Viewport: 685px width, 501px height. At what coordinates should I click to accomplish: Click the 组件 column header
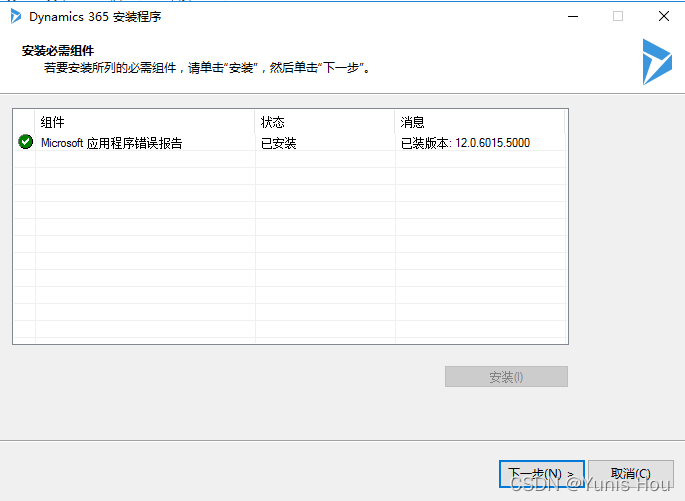tap(145, 122)
